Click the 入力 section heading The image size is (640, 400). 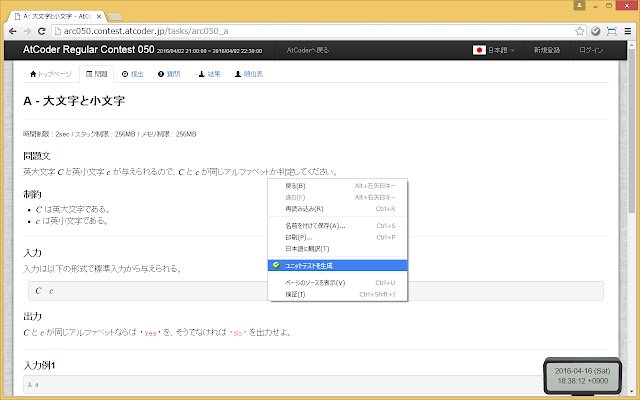pos(32,253)
